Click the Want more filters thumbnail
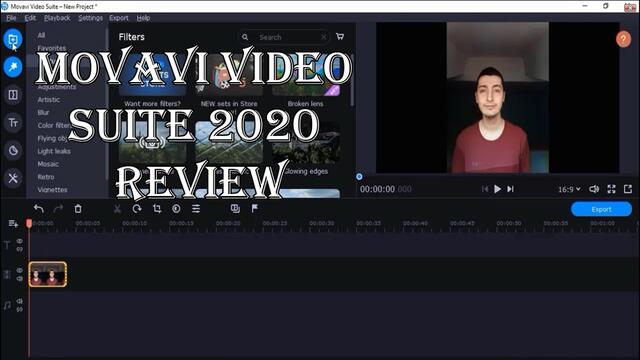This screenshot has height=360, width=640. click(x=152, y=75)
